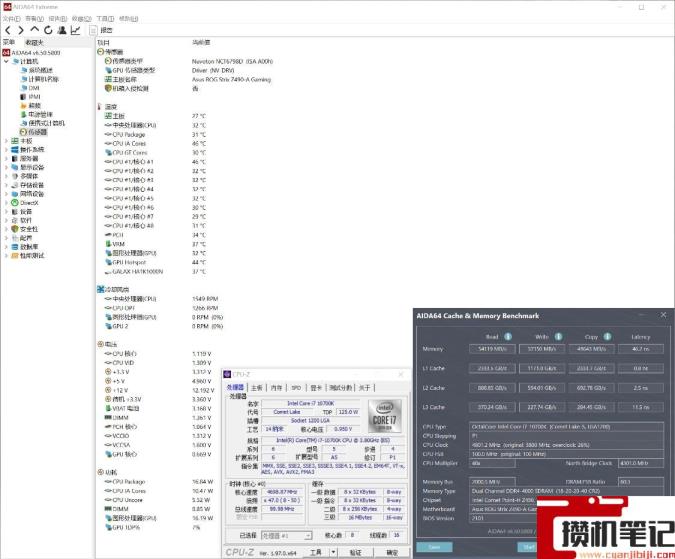Switch to the 显卡 tab in CPU-Z

click(316, 388)
